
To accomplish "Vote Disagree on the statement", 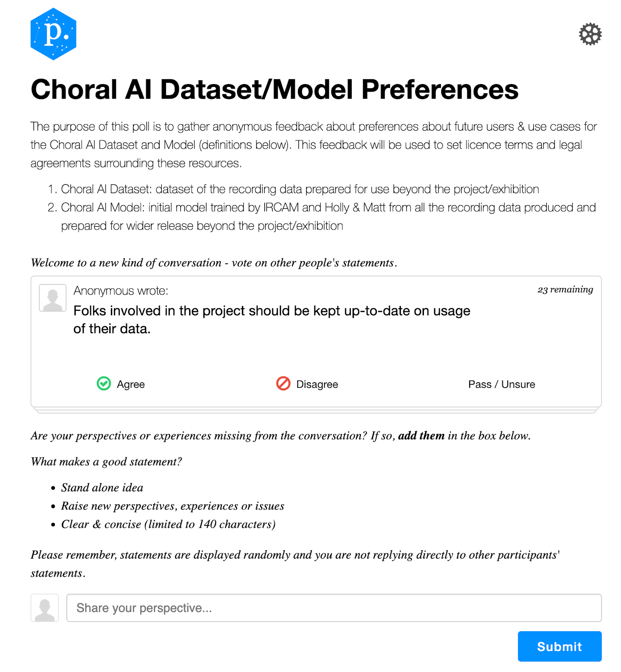I will tap(317, 384).
